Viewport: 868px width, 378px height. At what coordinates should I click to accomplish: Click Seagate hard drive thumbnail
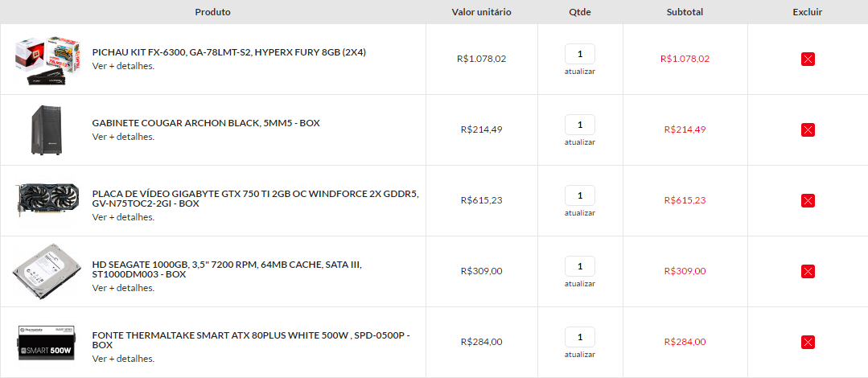(x=47, y=271)
